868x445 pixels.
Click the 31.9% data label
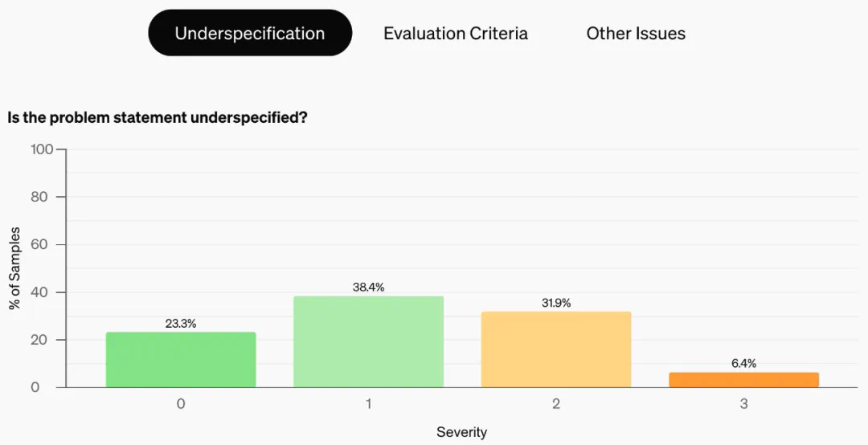(x=556, y=303)
